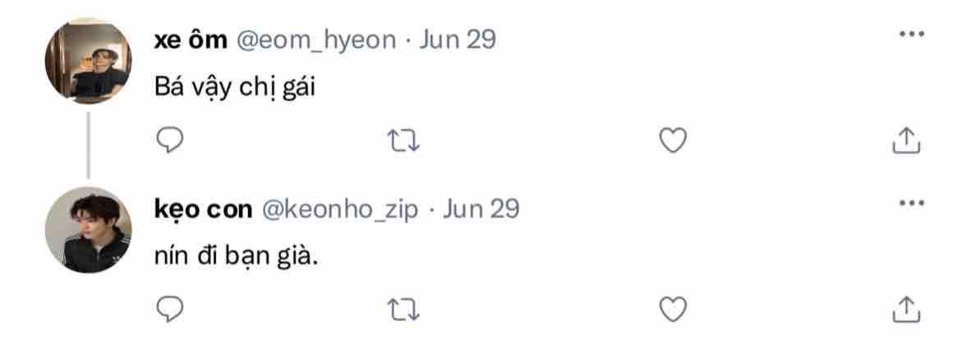Click the @keonho_zip handle
Viewport: 980px width, 358px height.
[340, 209]
